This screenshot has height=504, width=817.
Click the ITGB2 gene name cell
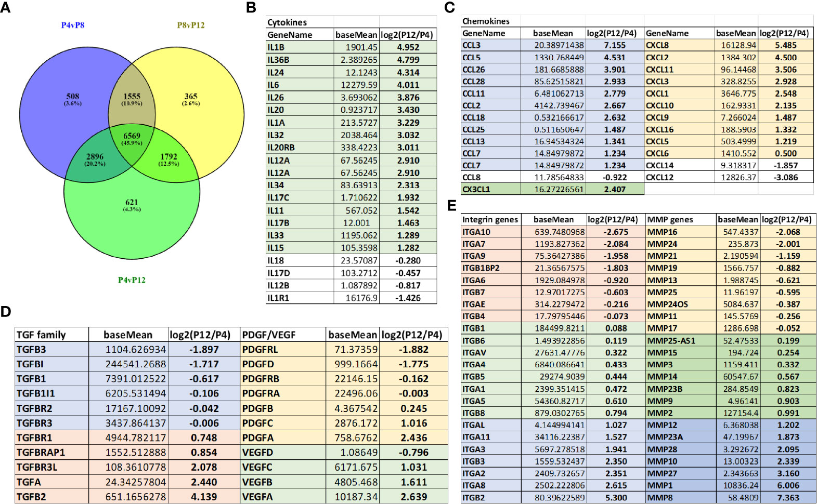[x=491, y=497]
